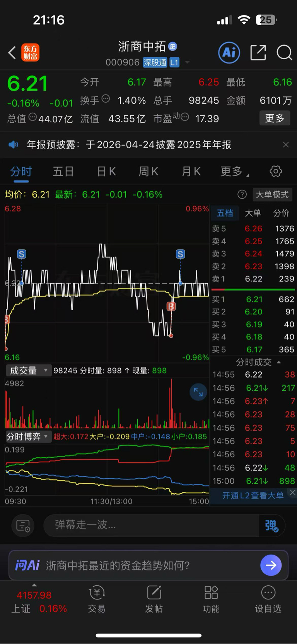Tap the 弹幕走一波 input field

pyautogui.click(x=151, y=525)
